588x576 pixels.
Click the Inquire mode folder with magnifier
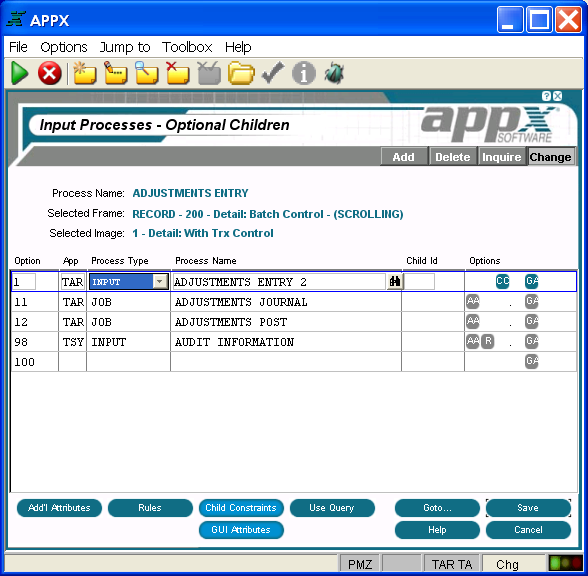[x=147, y=73]
